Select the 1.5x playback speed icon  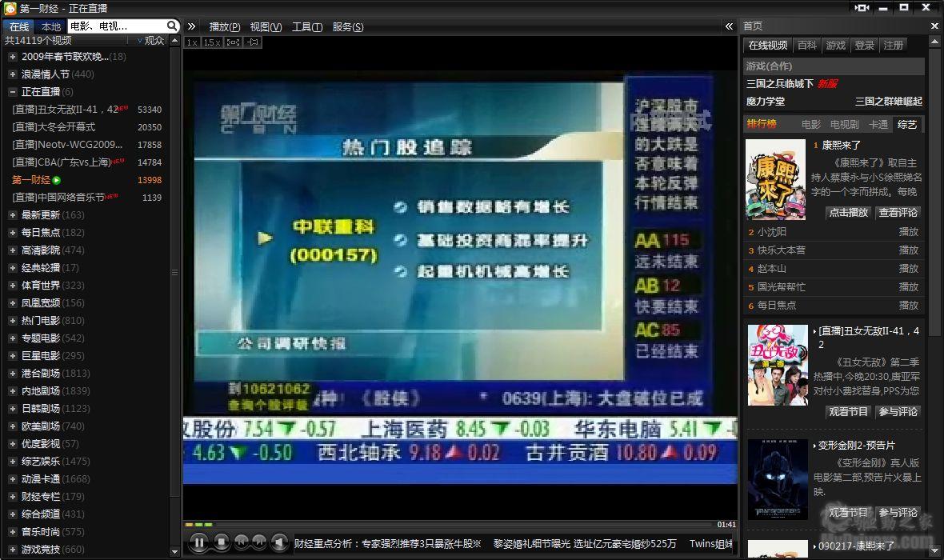[x=212, y=42]
